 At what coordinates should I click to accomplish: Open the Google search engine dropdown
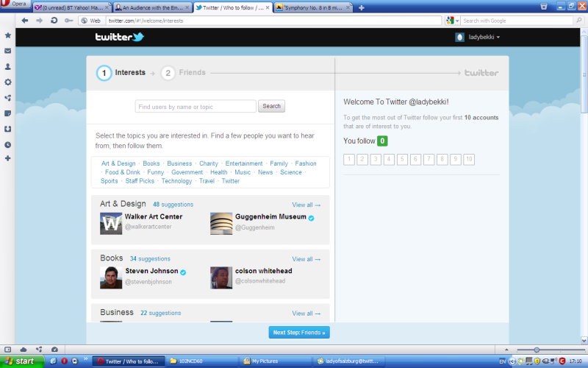tap(453, 21)
